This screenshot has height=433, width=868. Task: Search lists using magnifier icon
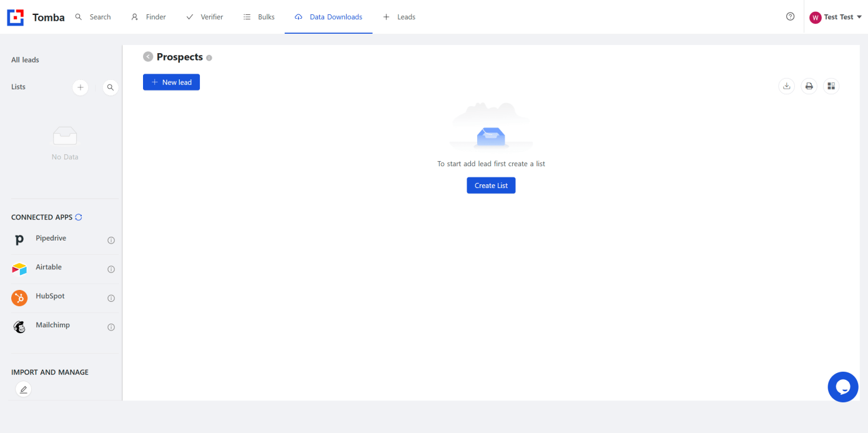click(111, 87)
